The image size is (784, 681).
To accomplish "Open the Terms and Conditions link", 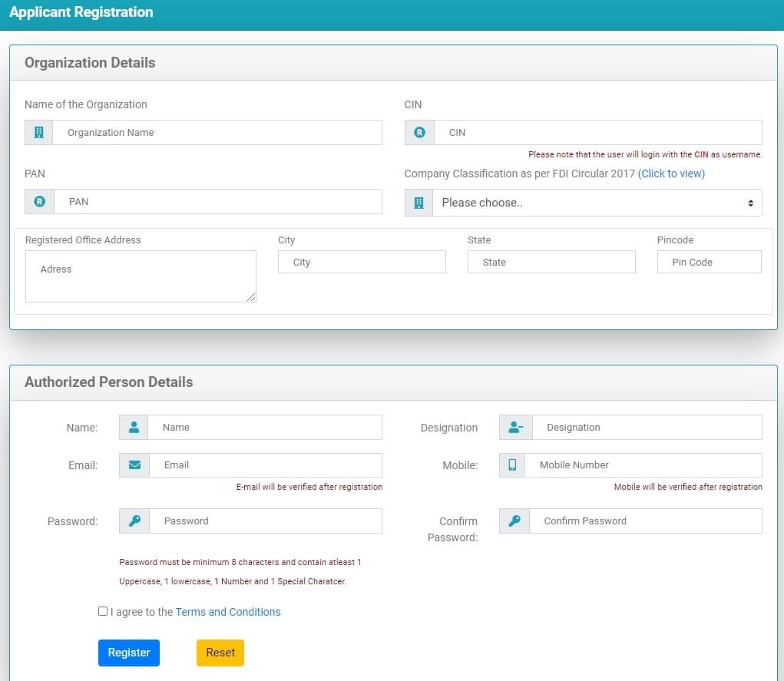I will [227, 612].
